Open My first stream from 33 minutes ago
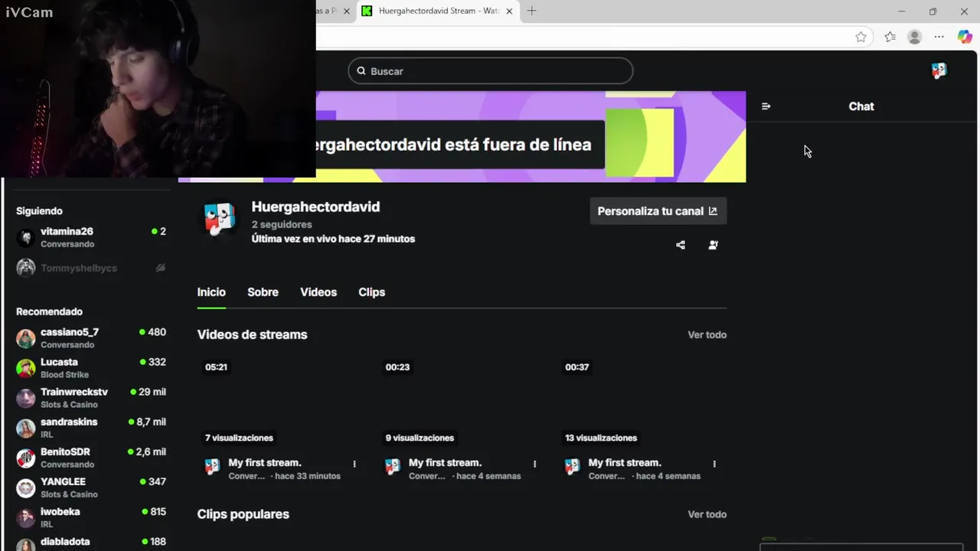The image size is (980, 551). (265, 463)
